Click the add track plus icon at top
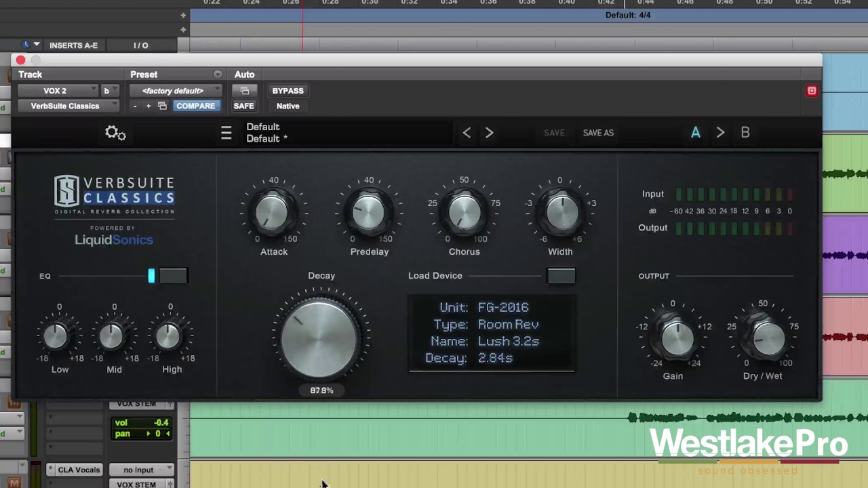868x488 pixels. pyautogui.click(x=183, y=15)
